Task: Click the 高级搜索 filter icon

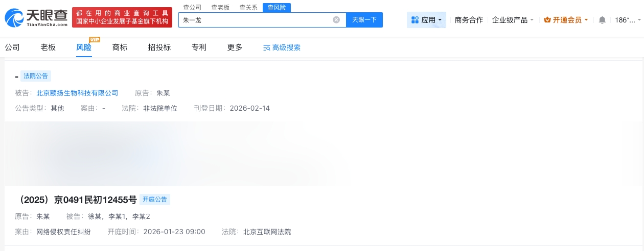Action: (x=266, y=48)
